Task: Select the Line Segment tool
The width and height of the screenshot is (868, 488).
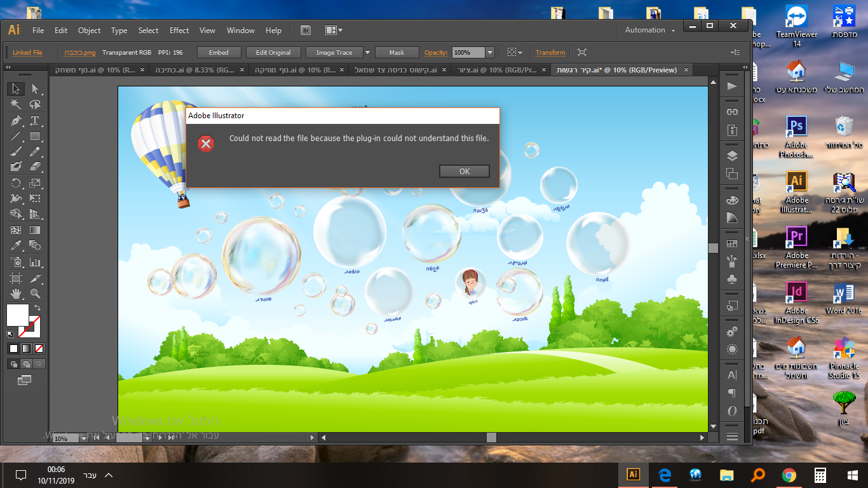Action: 17,136
